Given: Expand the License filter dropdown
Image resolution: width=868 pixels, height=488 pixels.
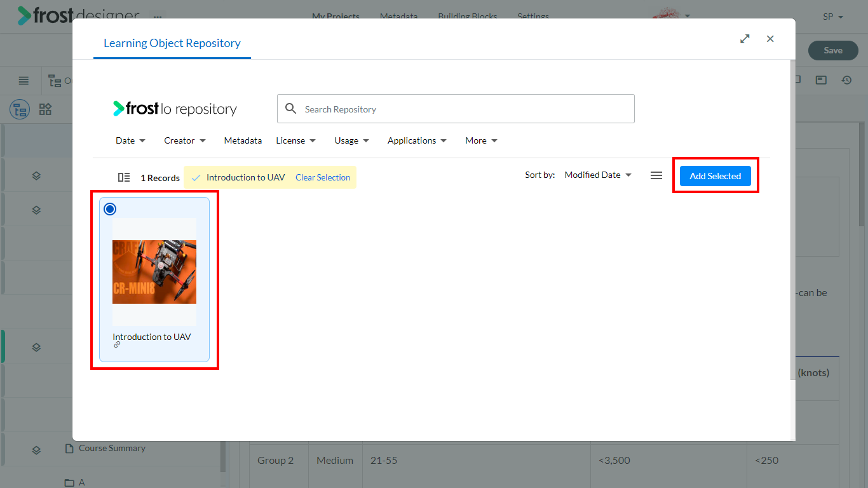Looking at the screenshot, I should (x=295, y=140).
